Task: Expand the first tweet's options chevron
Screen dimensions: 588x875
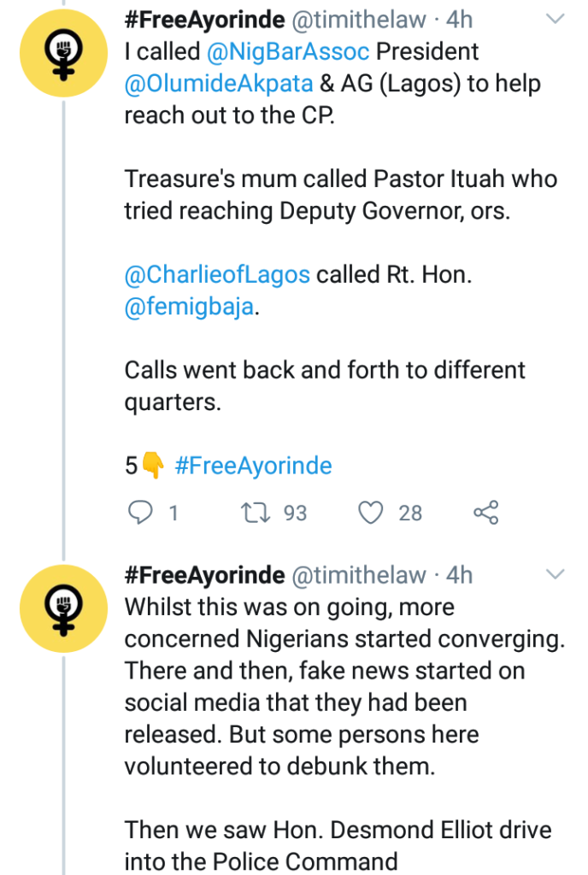Action: [556, 18]
